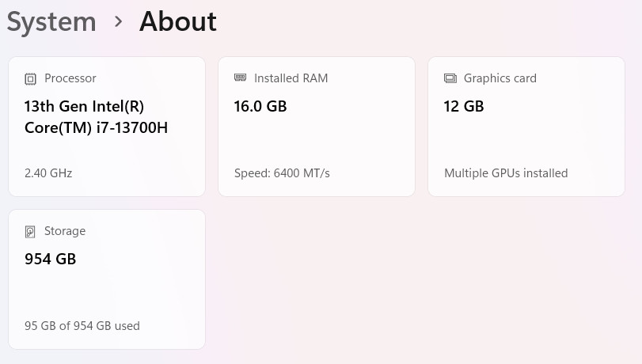Click the Installed RAM memory icon
Image resolution: width=642 pixels, height=364 pixels.
[241, 78]
